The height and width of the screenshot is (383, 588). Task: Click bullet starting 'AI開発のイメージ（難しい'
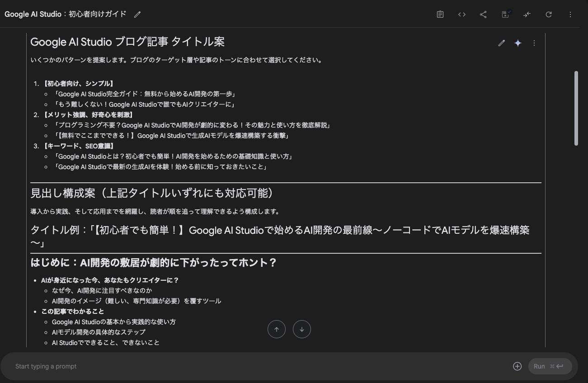tap(136, 301)
